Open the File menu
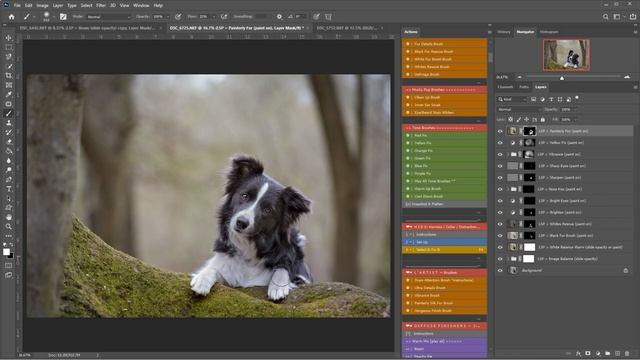 coord(17,5)
